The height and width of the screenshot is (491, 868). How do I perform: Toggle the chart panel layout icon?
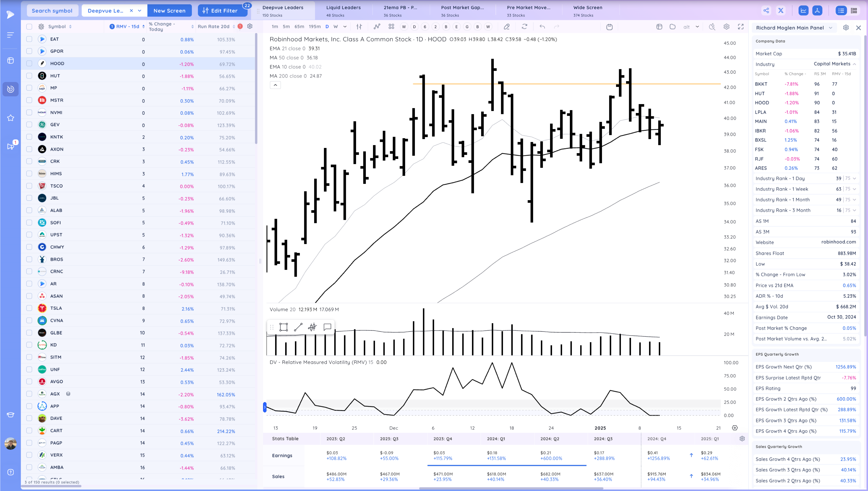(x=659, y=27)
